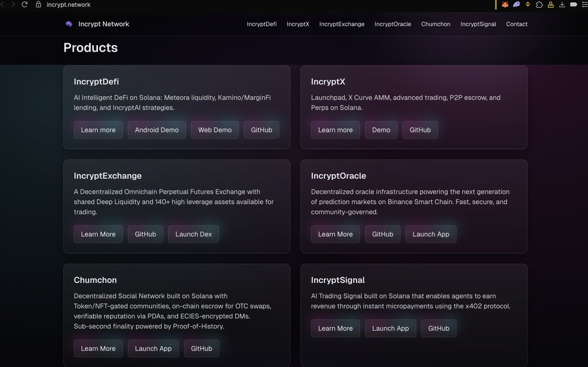
Task: Open the IncryptX Demo button
Action: tap(381, 130)
